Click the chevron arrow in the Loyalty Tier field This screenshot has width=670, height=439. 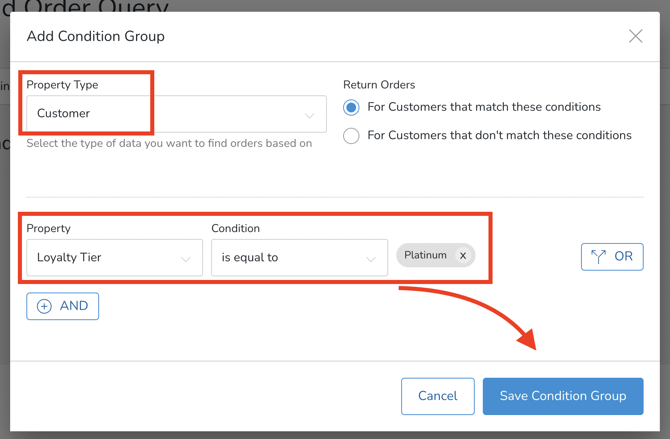pos(186,259)
